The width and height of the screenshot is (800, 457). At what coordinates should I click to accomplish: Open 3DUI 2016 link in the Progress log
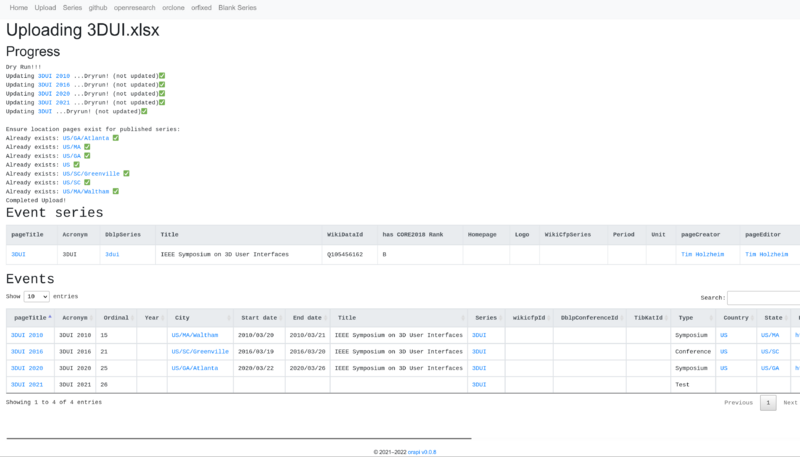54,85
